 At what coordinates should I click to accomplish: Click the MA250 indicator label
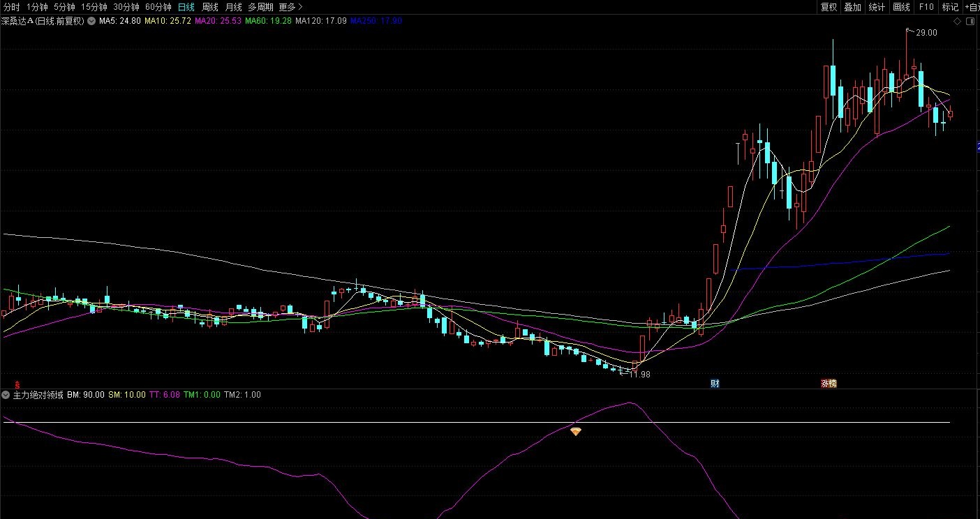pos(376,21)
